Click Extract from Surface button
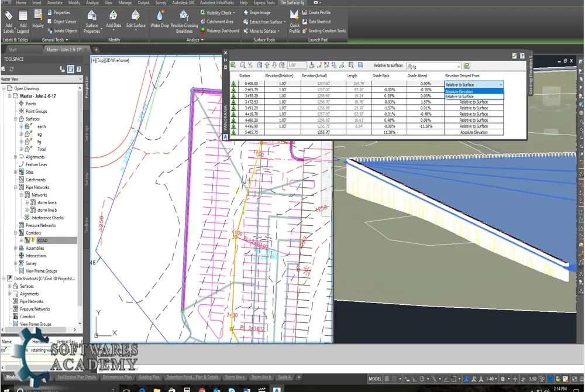585x392 pixels. [x=264, y=22]
